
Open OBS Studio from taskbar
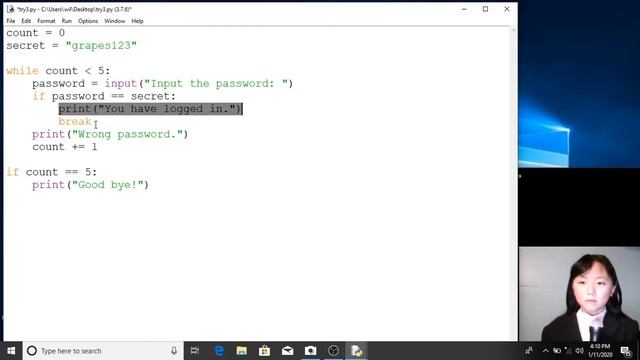(333, 351)
